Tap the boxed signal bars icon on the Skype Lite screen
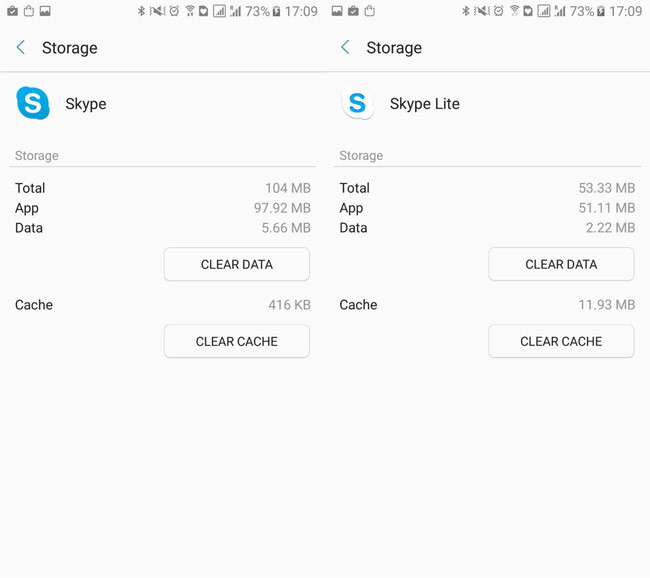 [544, 11]
